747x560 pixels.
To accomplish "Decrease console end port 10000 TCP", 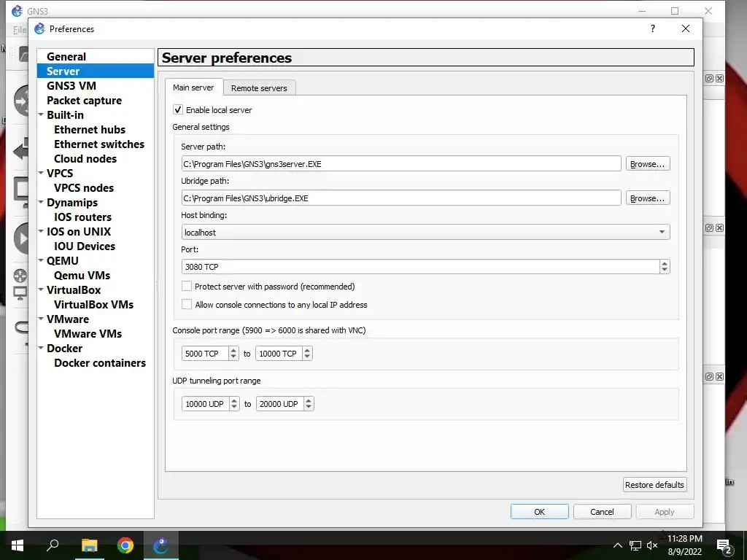I will point(307,357).
